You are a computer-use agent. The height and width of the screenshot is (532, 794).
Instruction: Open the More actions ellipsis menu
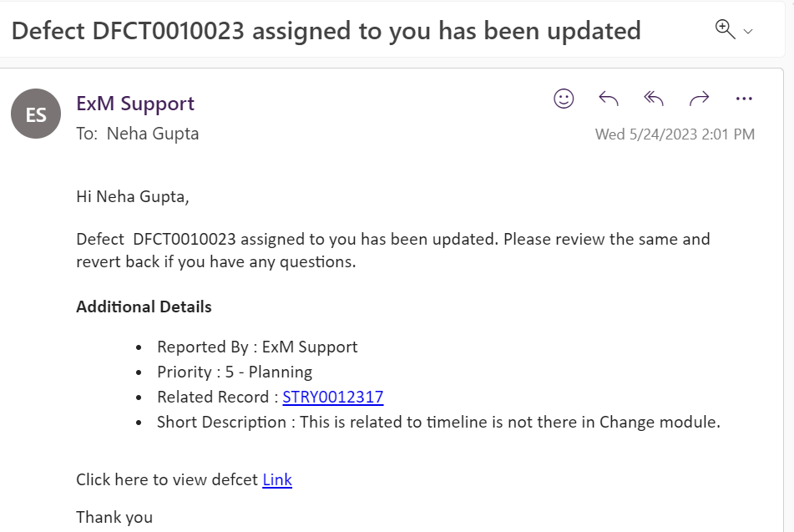(x=744, y=99)
